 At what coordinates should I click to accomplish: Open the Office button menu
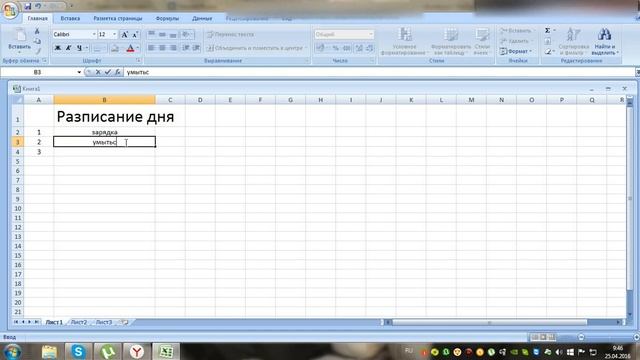pos(10,10)
